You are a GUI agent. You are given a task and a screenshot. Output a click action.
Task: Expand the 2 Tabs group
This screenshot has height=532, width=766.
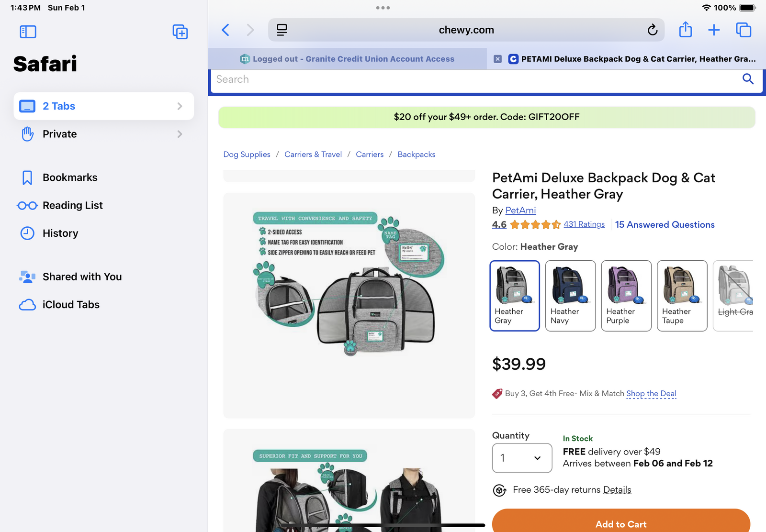pyautogui.click(x=104, y=106)
